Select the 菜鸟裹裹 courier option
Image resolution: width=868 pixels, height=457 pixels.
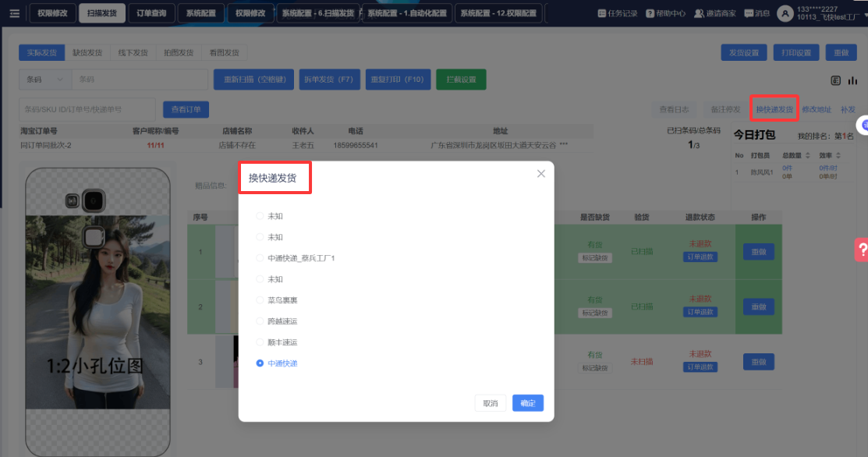coord(277,300)
